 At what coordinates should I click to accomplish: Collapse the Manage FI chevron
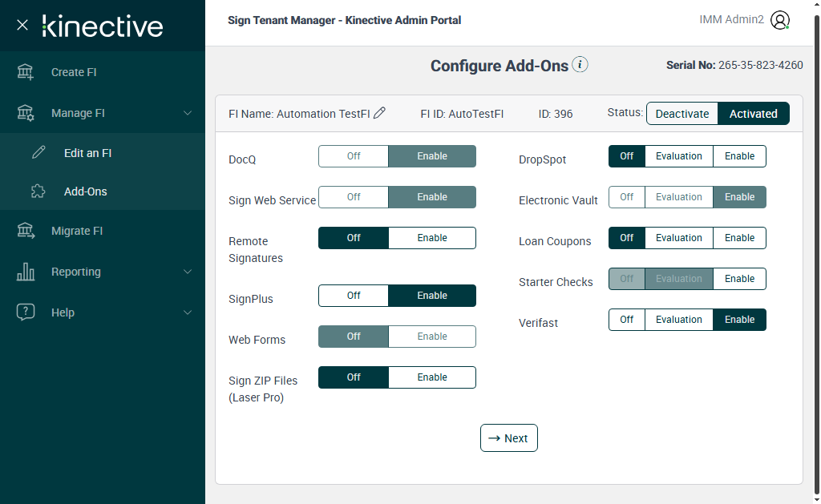point(188,113)
